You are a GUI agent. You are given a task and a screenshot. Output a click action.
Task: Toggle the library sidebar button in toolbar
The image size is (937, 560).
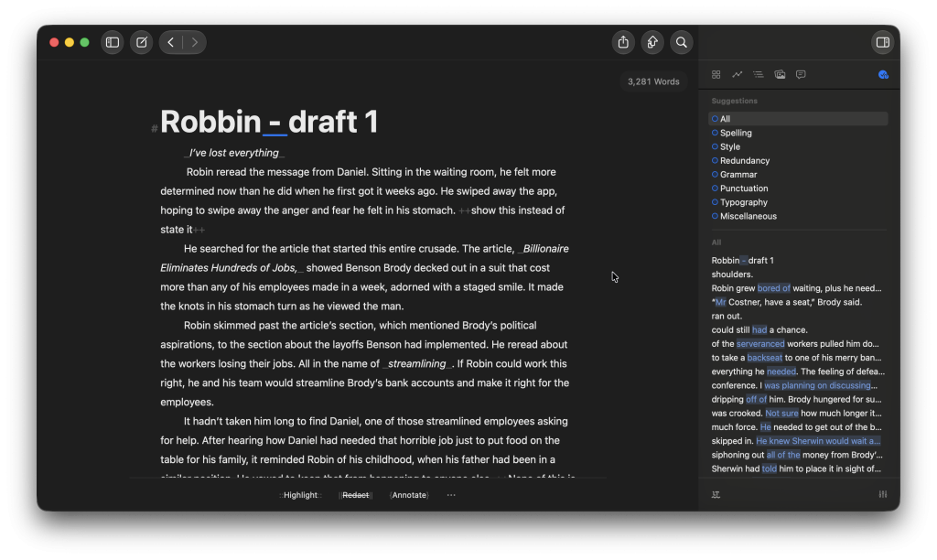113,42
